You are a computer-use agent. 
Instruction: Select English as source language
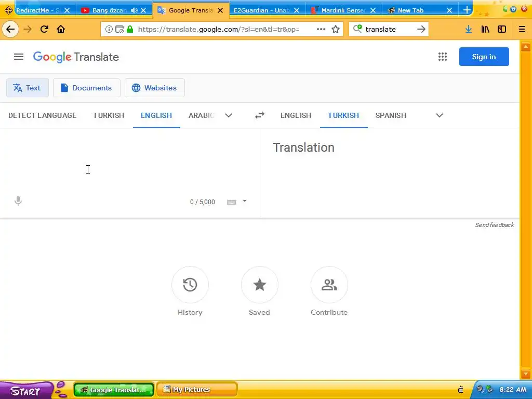pyautogui.click(x=156, y=115)
